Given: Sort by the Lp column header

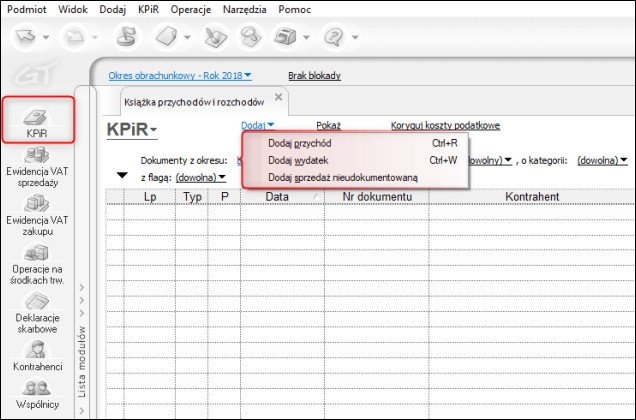Looking at the screenshot, I should (150, 197).
